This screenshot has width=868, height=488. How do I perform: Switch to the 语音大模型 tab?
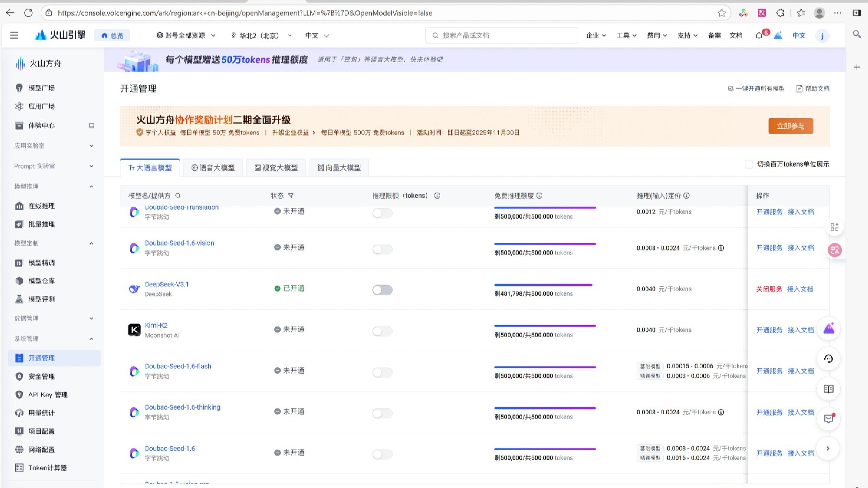click(213, 168)
